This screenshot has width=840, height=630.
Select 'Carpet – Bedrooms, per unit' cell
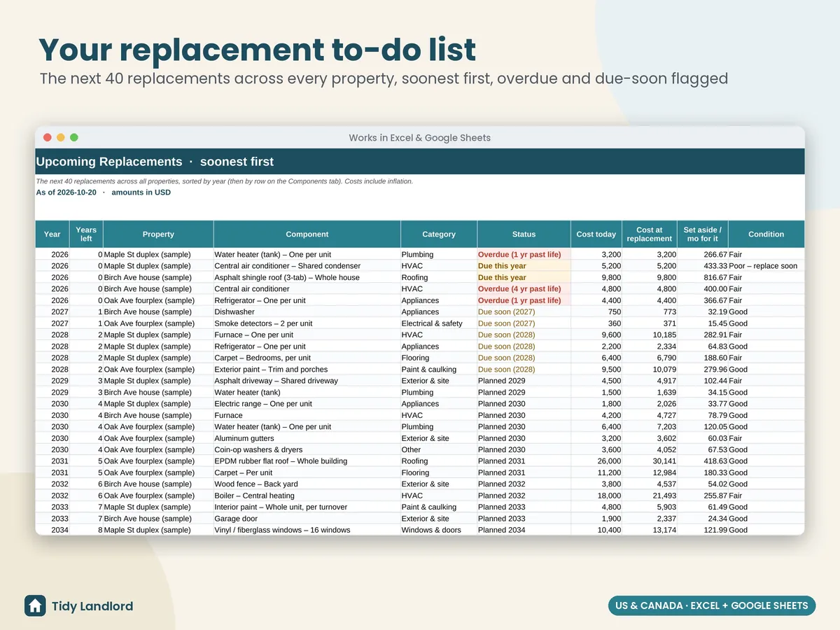click(307, 358)
